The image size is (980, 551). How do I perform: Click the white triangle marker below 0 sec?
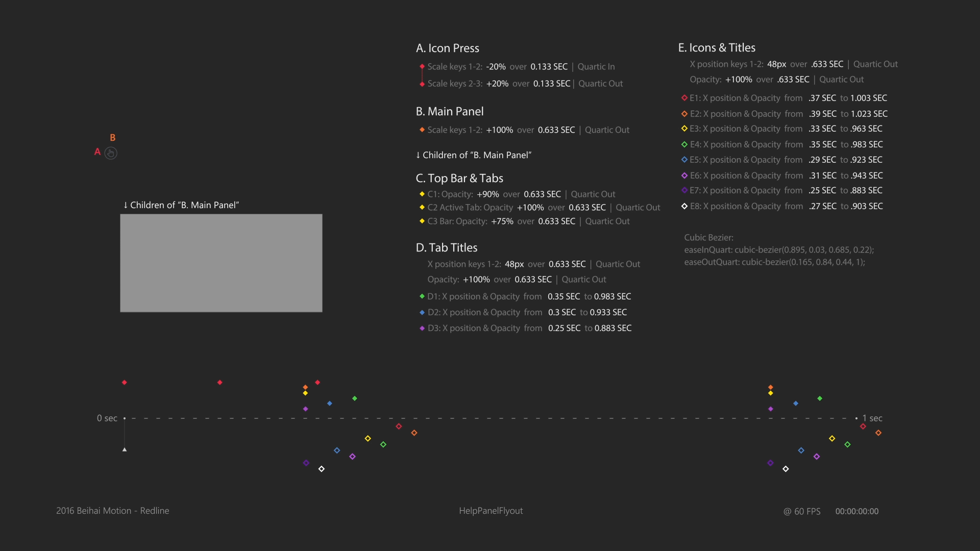125,449
